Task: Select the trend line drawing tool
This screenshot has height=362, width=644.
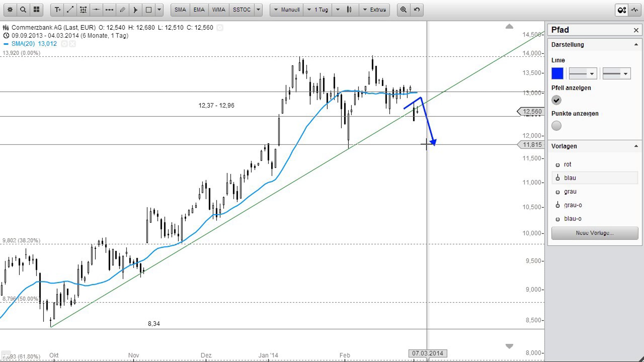Action: click(70, 10)
